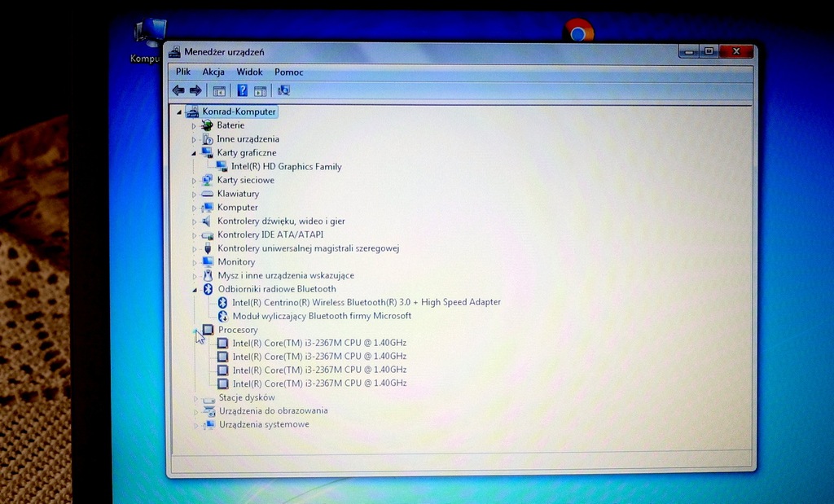
Task: Click the Menedżer urządzeń title bar icon
Action: (x=174, y=52)
